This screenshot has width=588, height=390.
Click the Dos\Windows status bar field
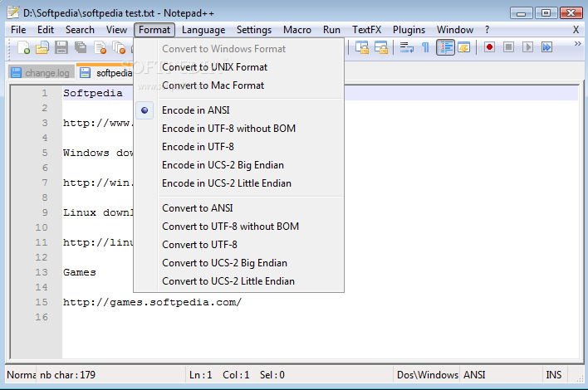(427, 375)
